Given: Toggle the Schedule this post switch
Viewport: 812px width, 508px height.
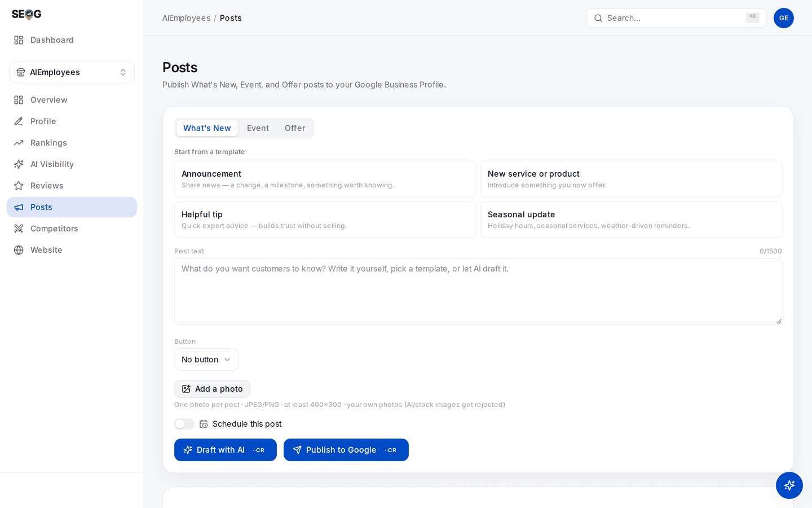Looking at the screenshot, I should [184, 424].
